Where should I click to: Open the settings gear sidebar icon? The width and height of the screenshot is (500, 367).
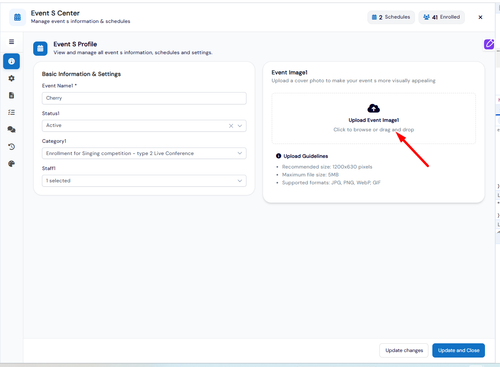(11, 78)
